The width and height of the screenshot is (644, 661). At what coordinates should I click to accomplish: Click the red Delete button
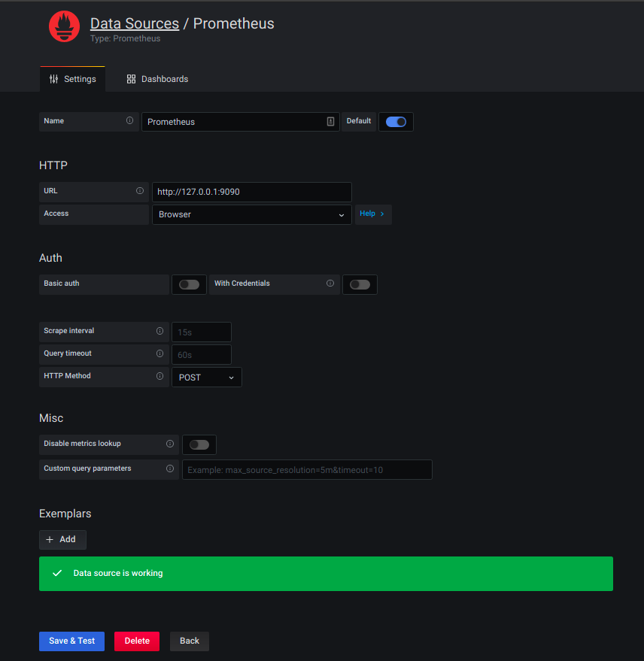(x=137, y=641)
